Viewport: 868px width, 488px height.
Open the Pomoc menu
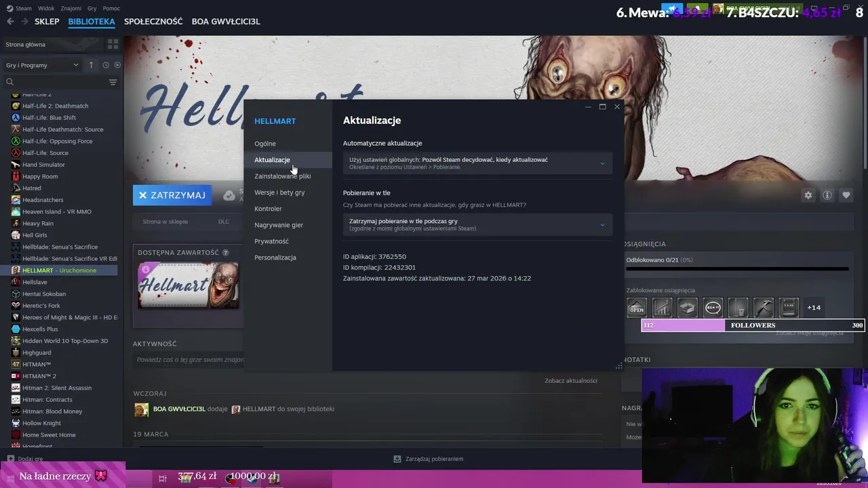point(111,8)
